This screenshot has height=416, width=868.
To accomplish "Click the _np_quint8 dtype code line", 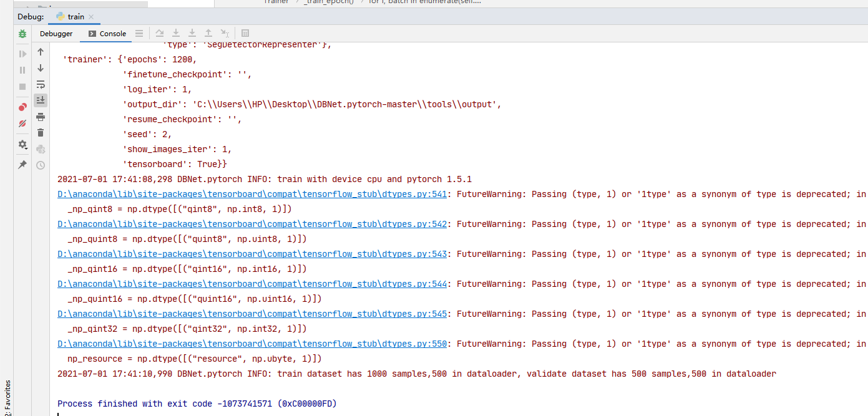I will [x=187, y=239].
